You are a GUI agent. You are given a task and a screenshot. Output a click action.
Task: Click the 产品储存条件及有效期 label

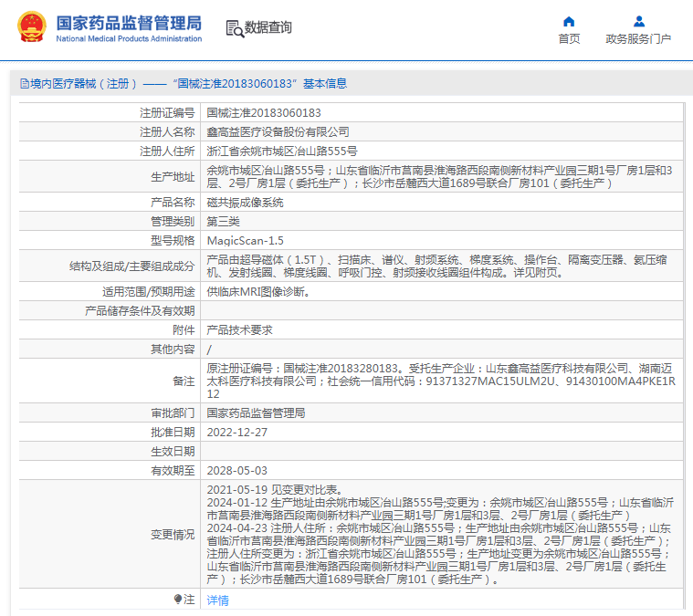pos(140,311)
